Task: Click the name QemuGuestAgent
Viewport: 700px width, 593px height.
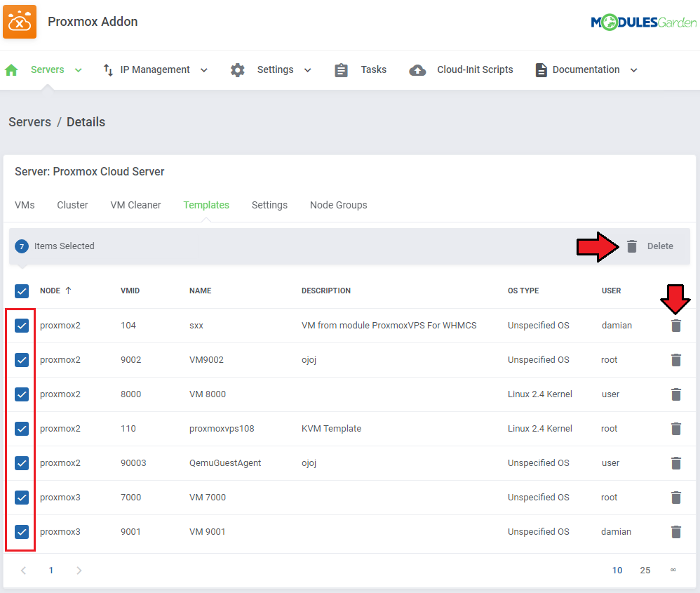Action: (x=225, y=463)
